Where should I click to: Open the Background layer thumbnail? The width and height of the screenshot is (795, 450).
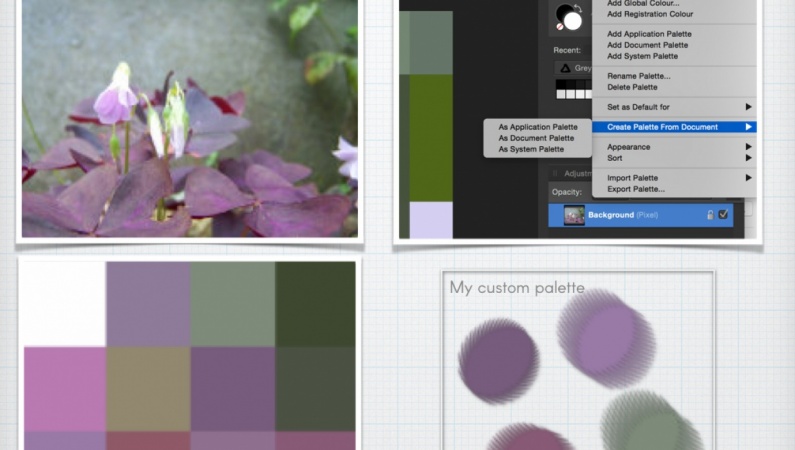(574, 215)
